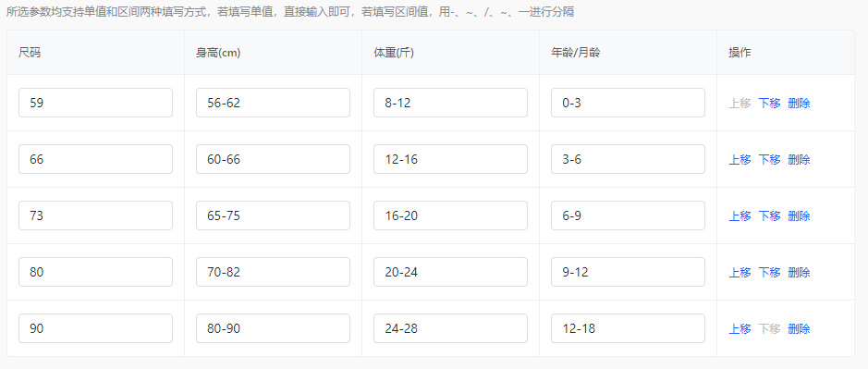Move size 80 row up

coord(740,273)
